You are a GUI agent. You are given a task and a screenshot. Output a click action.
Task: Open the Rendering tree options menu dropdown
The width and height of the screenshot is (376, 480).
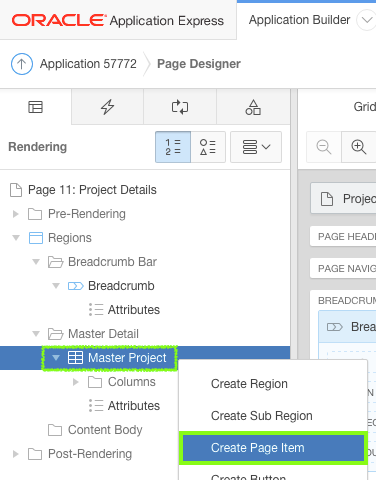(256, 147)
